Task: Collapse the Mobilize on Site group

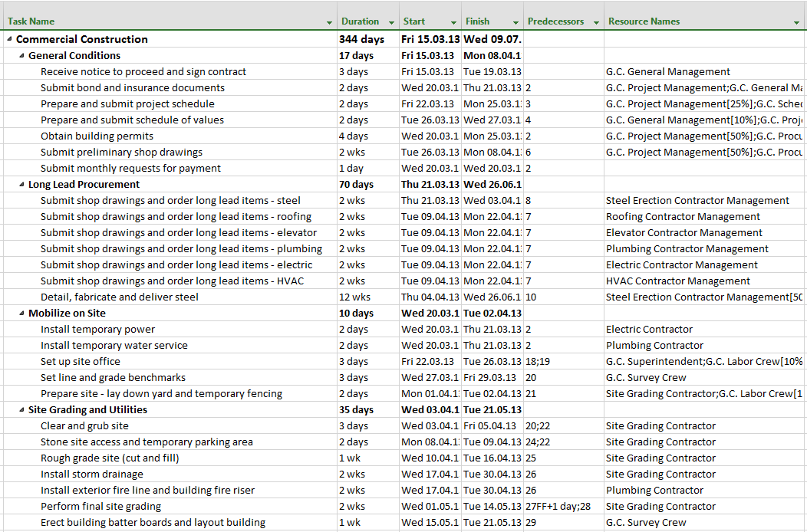Action: (21, 313)
